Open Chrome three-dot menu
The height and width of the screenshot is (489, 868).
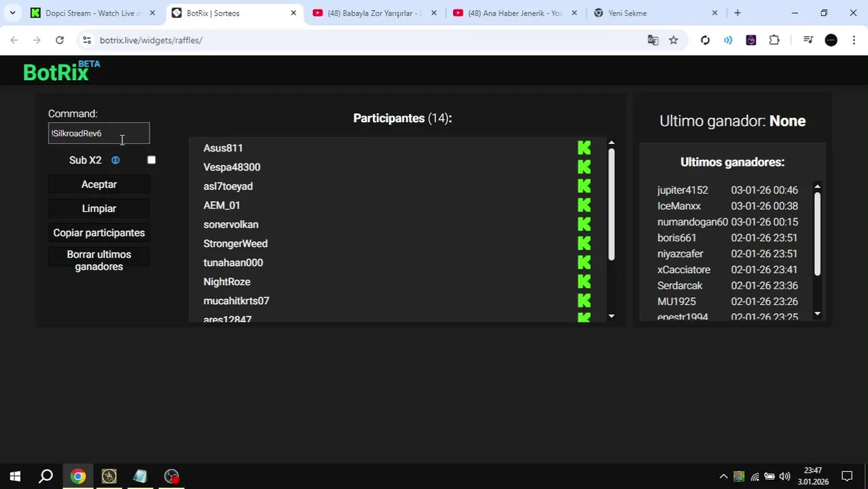854,40
